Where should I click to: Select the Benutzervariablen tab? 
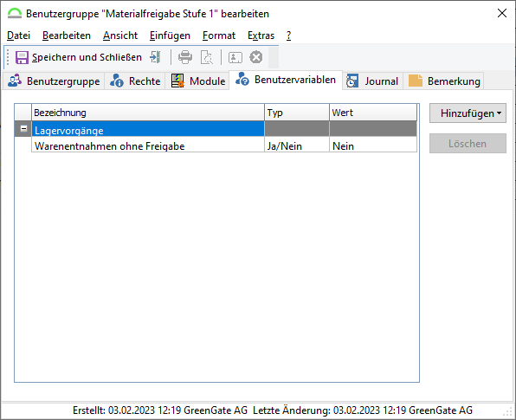286,80
